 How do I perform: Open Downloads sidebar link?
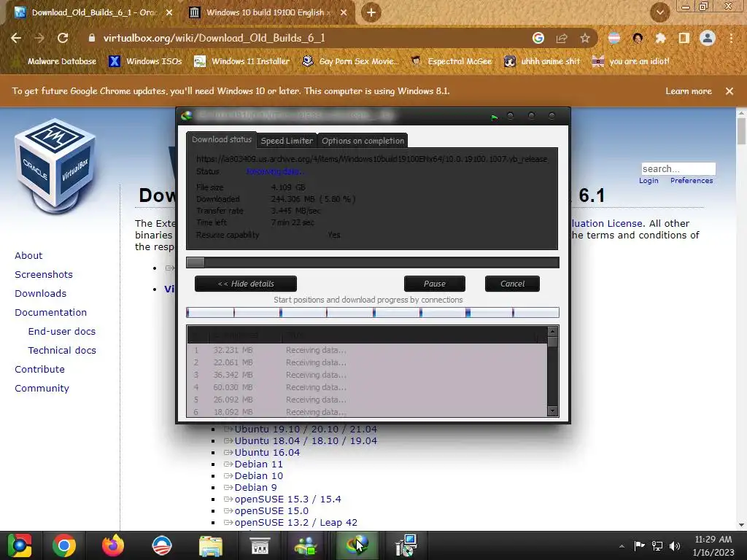pos(41,294)
